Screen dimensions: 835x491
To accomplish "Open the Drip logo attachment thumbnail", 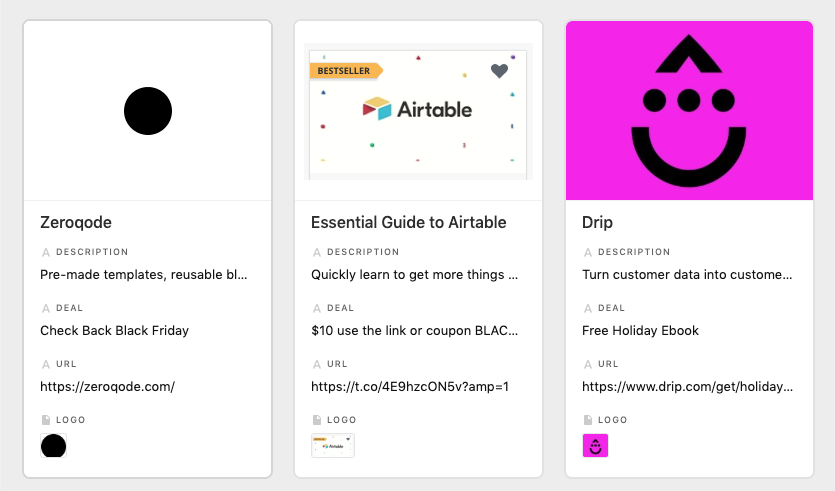I will pos(595,446).
